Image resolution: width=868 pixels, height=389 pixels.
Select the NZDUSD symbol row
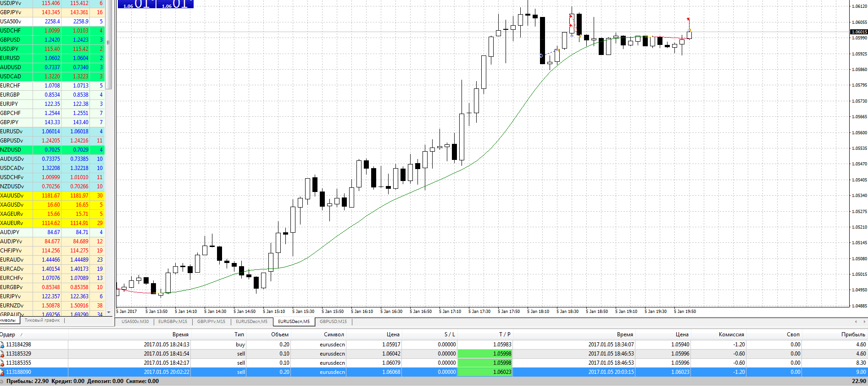[52, 150]
